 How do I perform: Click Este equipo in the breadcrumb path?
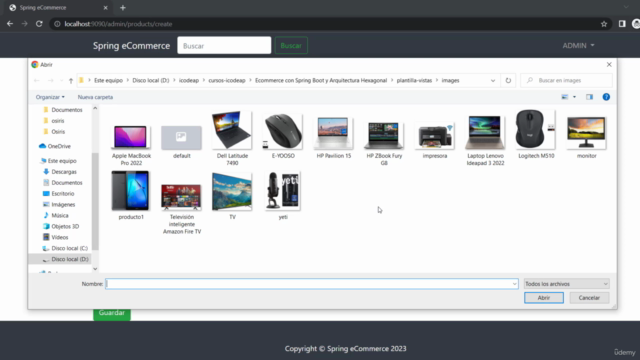point(108,80)
